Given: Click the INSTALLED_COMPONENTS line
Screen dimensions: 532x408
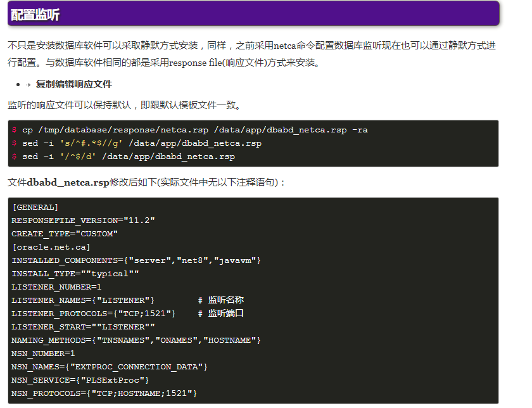Looking at the screenshot, I should (x=136, y=260).
